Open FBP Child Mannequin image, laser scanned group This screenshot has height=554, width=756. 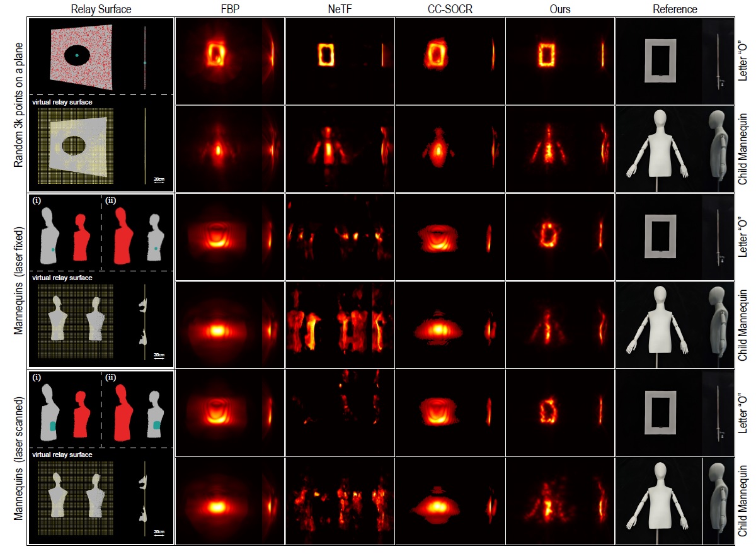[229, 501]
